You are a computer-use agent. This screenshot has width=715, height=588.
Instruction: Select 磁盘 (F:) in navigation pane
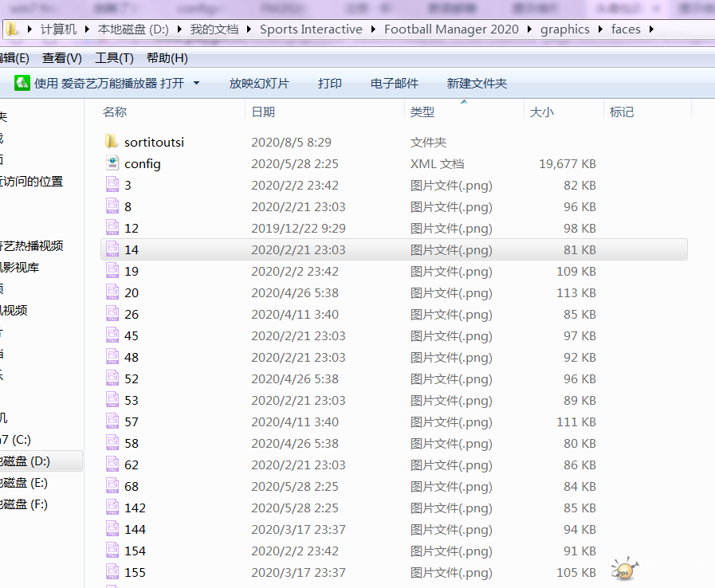click(24, 504)
